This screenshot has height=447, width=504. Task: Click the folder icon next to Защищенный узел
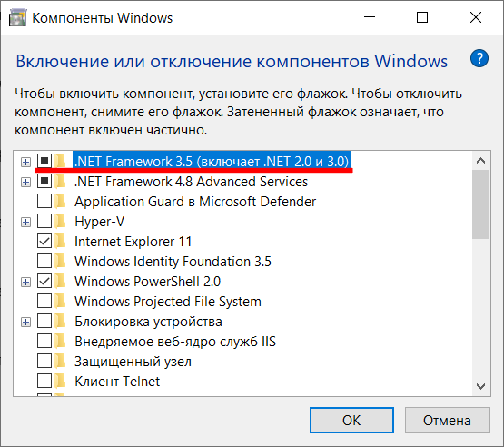tap(60, 361)
